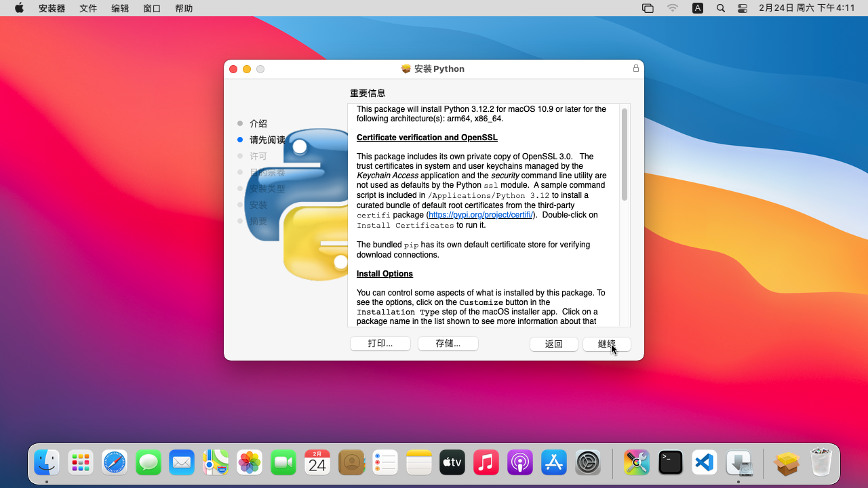Screen dimensions: 868x488
Task: Click the scrollbar thumb in the read-me pane
Action: pyautogui.click(x=625, y=155)
